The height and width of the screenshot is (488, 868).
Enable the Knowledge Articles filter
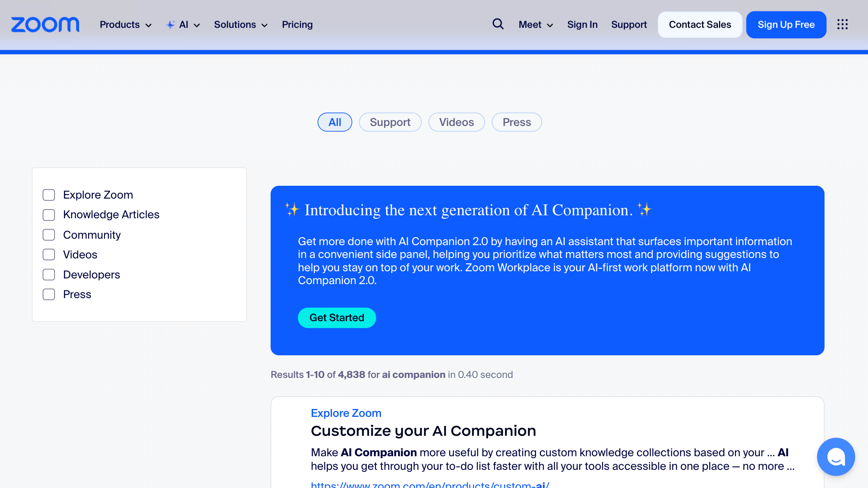(49, 214)
